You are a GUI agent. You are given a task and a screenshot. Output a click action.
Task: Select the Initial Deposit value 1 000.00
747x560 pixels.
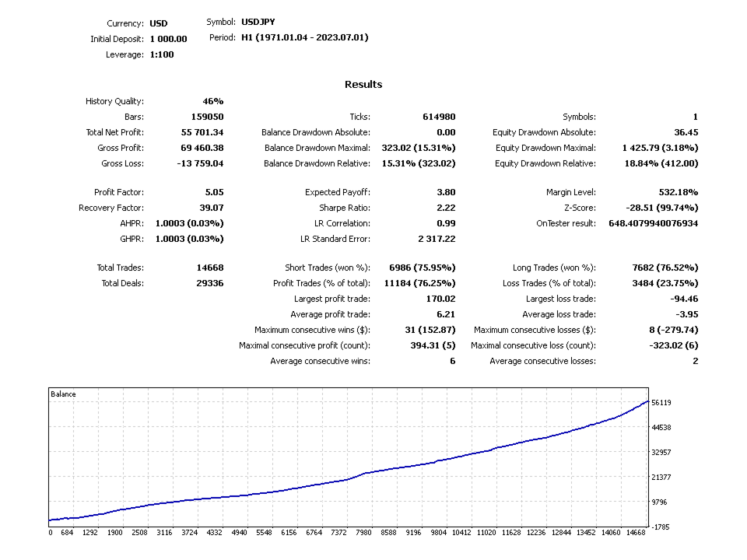point(168,39)
